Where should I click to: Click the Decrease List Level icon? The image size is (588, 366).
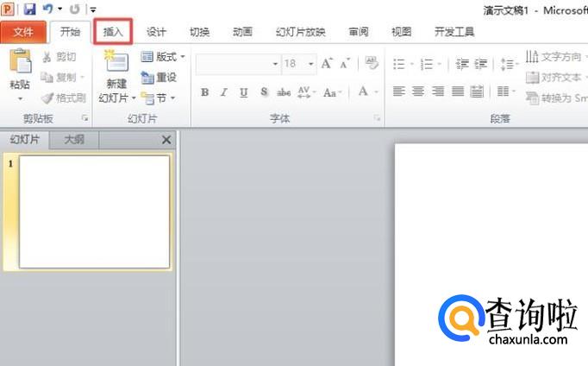point(462,64)
